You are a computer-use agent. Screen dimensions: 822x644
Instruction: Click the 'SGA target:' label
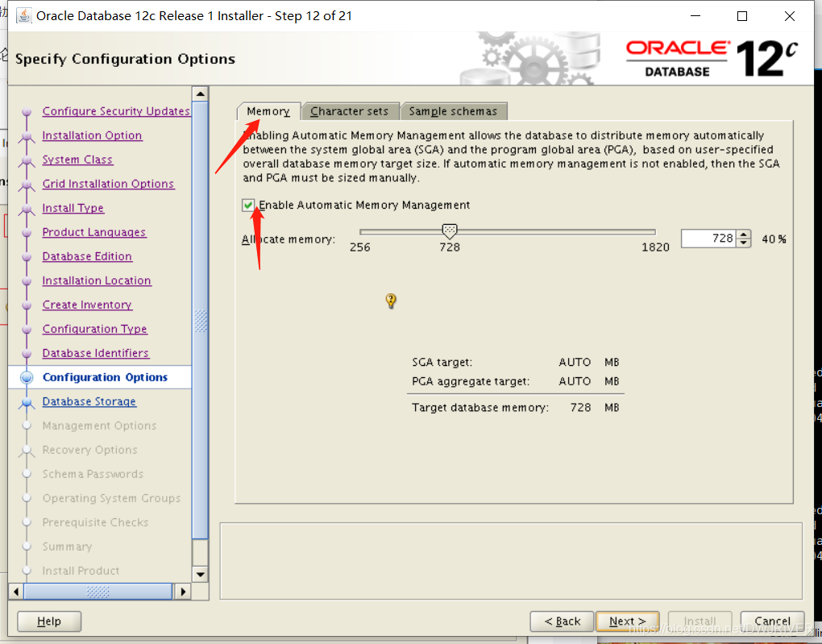coord(442,363)
